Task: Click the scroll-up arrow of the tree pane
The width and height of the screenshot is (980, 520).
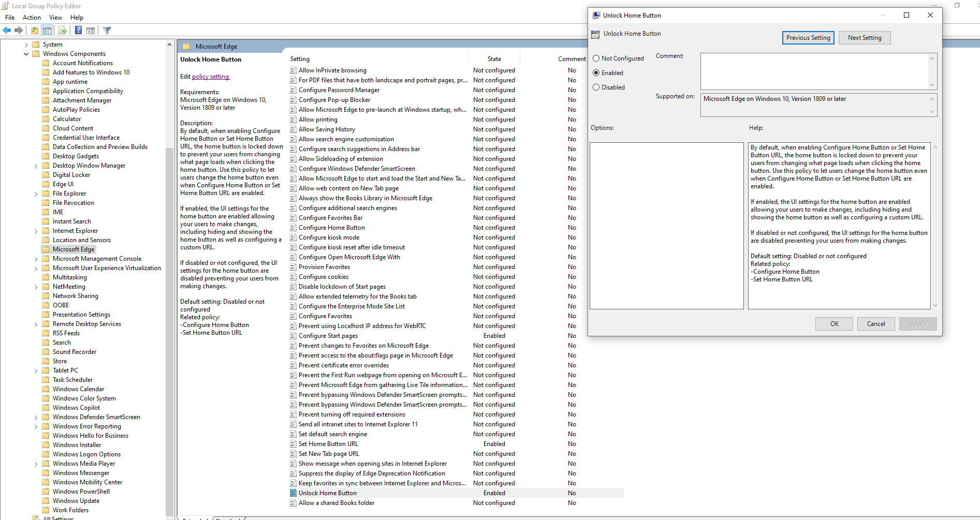Action: (169, 45)
